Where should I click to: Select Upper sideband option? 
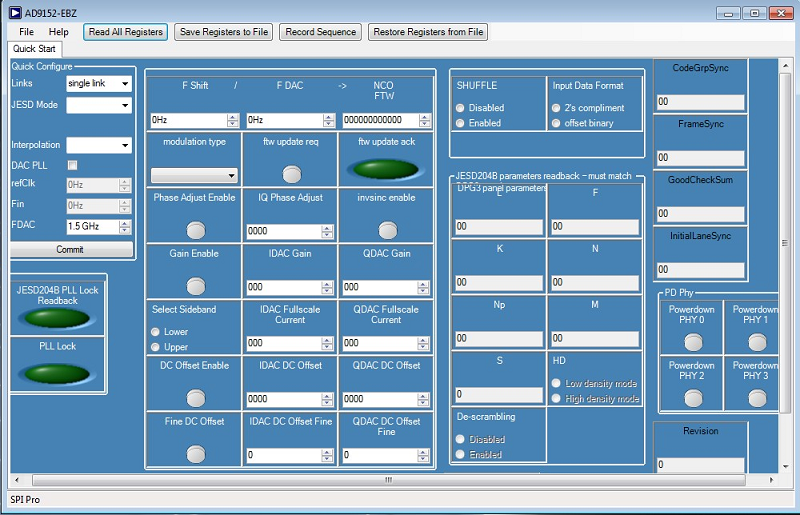156,347
